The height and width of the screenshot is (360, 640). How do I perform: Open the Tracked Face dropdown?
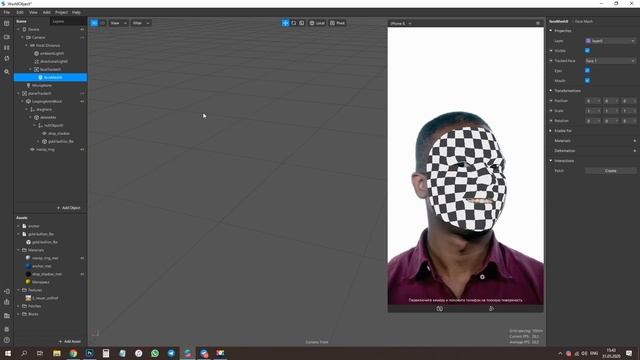pos(610,61)
